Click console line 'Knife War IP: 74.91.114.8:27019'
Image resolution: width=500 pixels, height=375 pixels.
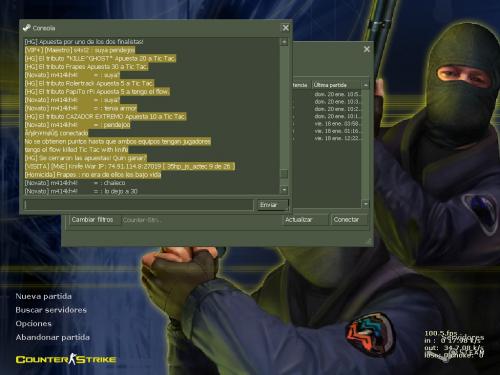(130, 166)
